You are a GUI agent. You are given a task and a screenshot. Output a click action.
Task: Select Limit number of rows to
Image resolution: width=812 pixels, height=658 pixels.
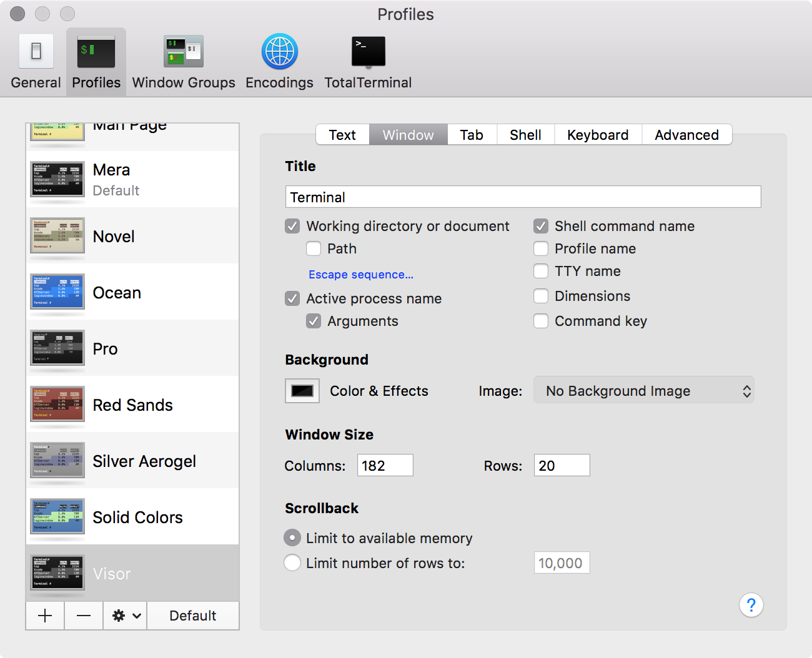pyautogui.click(x=292, y=562)
